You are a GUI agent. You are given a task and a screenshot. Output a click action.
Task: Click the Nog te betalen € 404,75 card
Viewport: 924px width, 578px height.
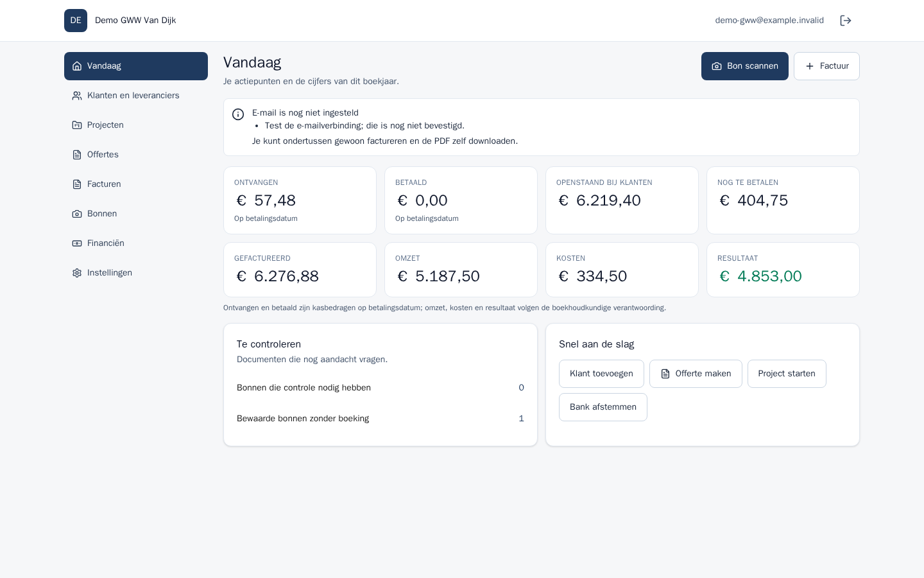[783, 200]
